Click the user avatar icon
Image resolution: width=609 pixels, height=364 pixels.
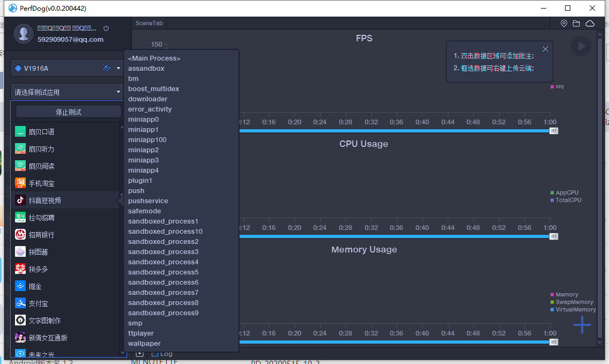(x=23, y=33)
